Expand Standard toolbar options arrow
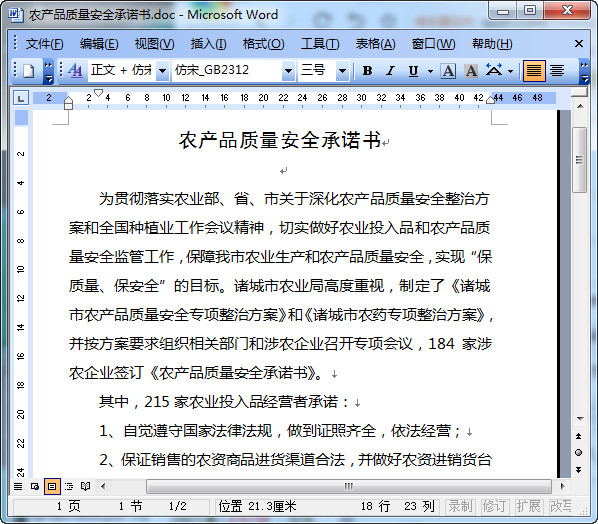The width and height of the screenshot is (598, 524). [x=48, y=71]
